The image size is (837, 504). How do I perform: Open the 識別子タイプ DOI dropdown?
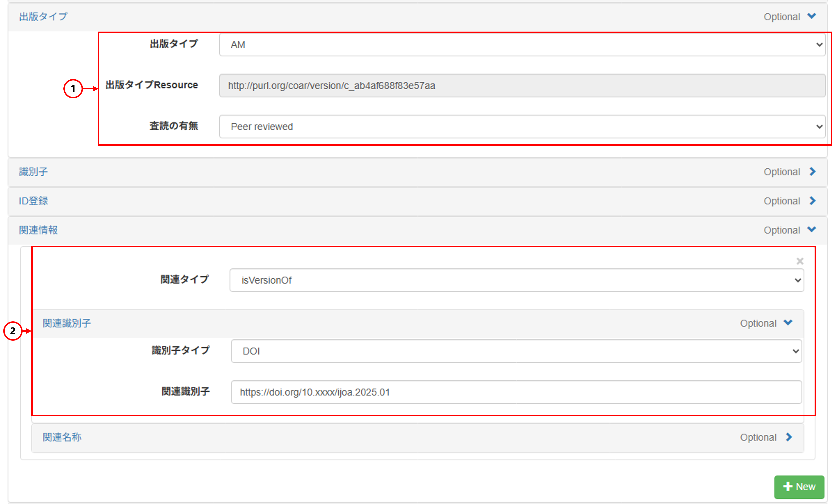[x=516, y=351]
